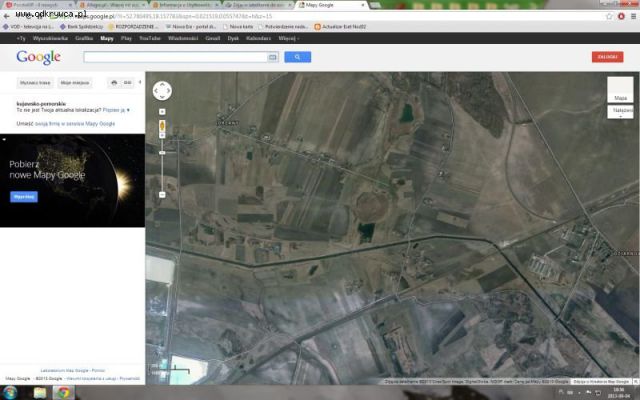
Task: Open Kalendarz in the Google bar
Action: pyautogui.click(x=259, y=38)
